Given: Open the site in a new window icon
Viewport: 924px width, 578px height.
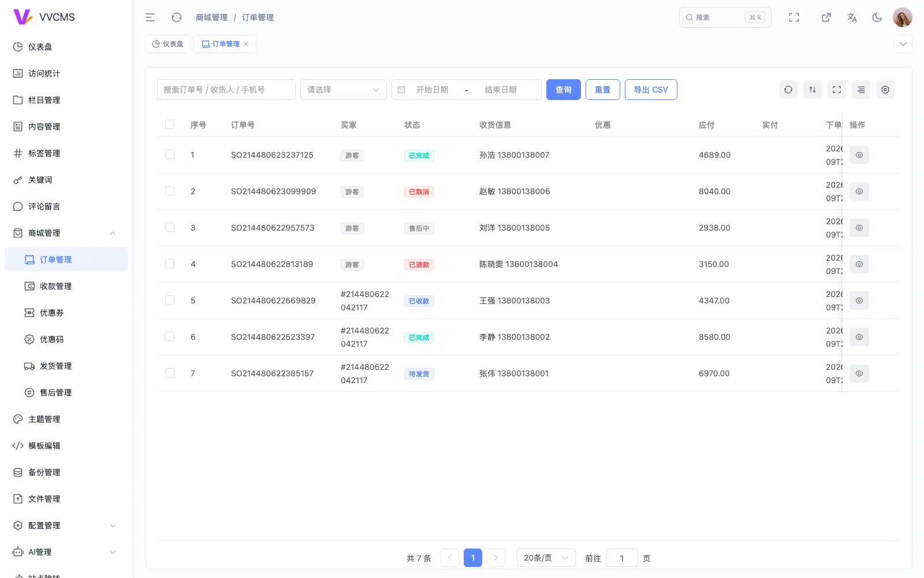Looking at the screenshot, I should [826, 17].
